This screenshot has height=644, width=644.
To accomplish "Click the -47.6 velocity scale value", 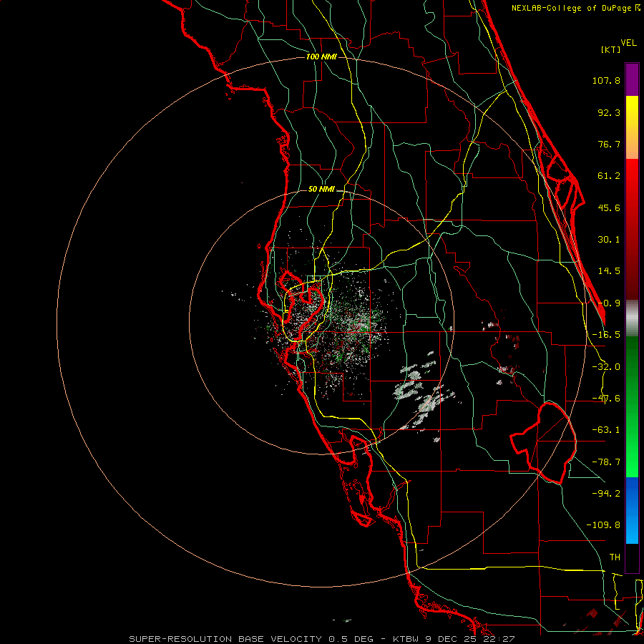I will click(x=606, y=399).
